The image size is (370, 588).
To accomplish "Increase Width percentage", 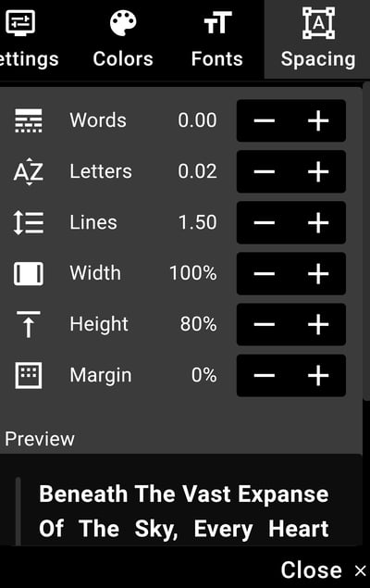I will pos(318,274).
